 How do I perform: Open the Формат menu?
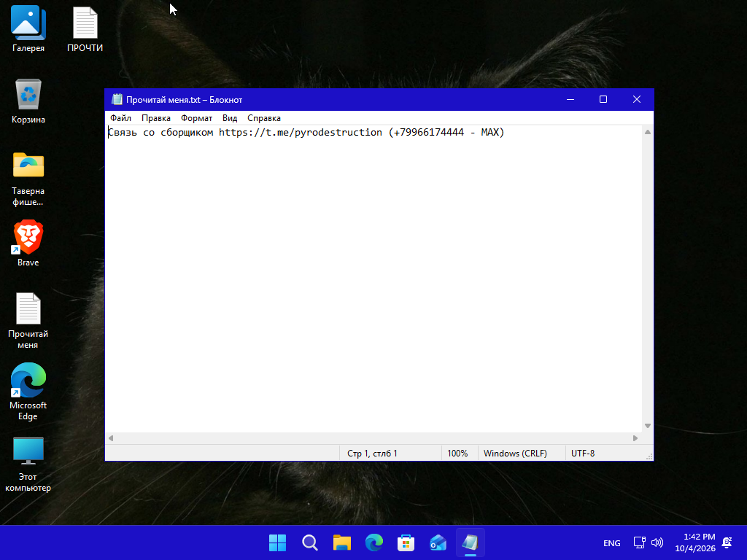196,118
